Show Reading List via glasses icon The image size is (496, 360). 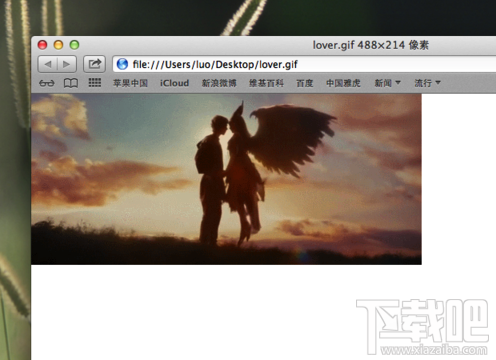pos(46,83)
